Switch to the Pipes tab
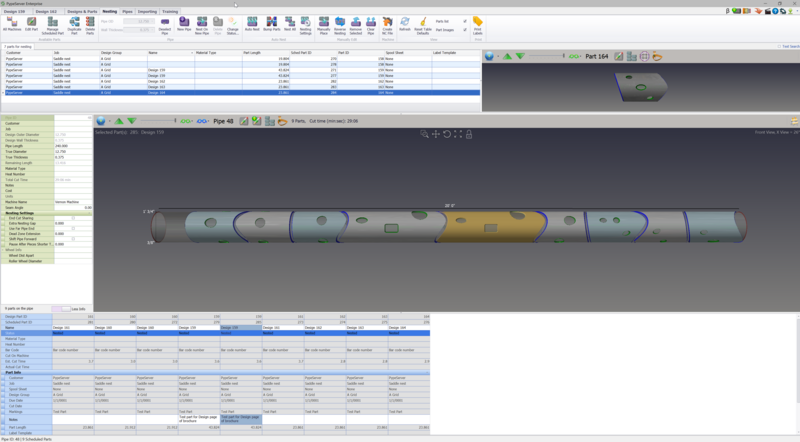Viewport: 800px width, 442px height. [127, 11]
